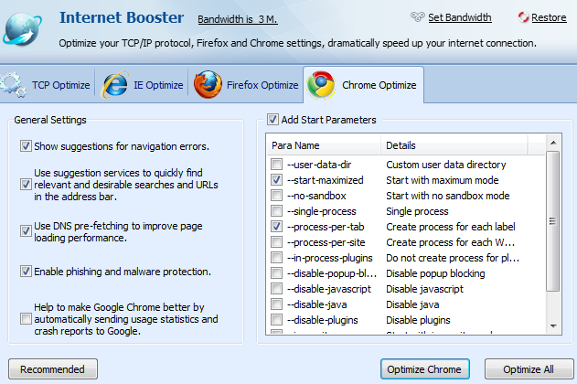
Task: Click the Optimize All button
Action: [529, 369]
